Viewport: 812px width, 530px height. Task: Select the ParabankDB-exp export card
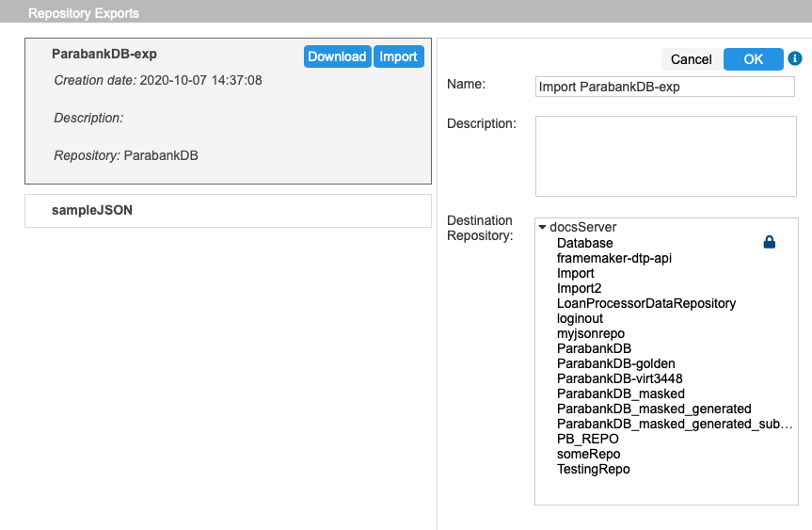pyautogui.click(x=228, y=111)
